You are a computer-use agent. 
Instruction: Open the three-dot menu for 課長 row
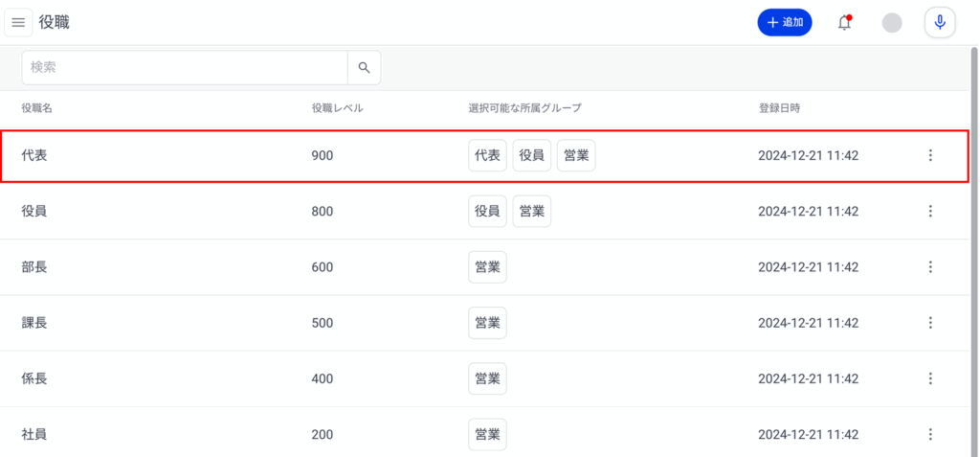click(x=930, y=323)
